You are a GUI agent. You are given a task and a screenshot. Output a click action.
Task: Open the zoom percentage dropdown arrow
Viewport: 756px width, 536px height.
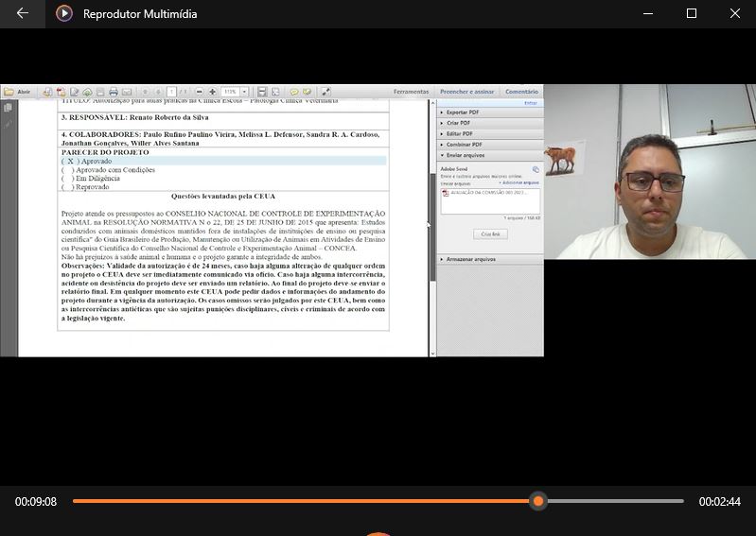coord(244,92)
